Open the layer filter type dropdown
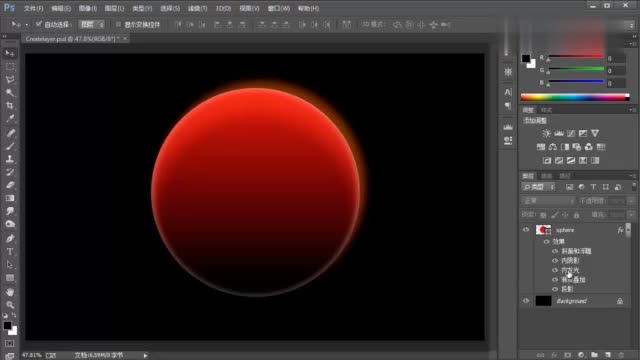 pos(539,187)
